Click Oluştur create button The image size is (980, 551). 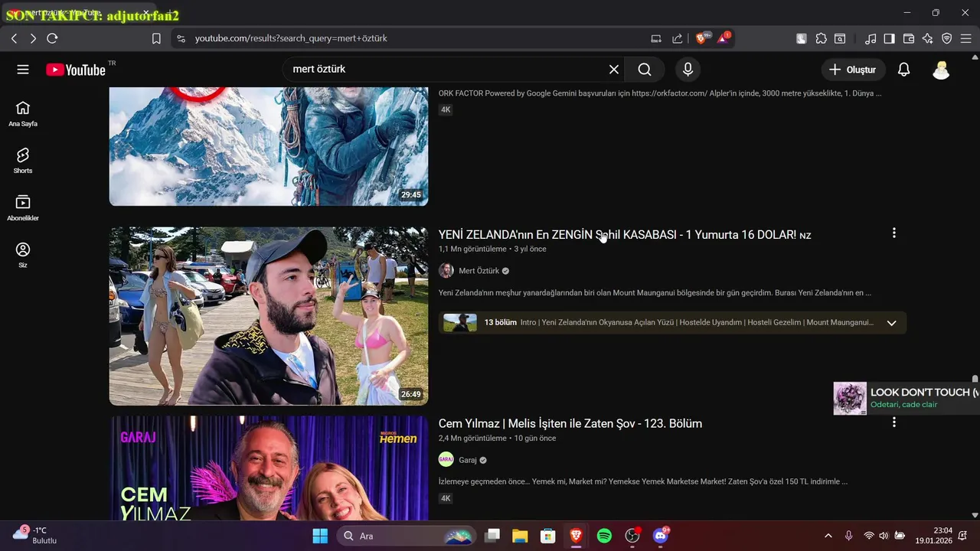click(x=853, y=70)
